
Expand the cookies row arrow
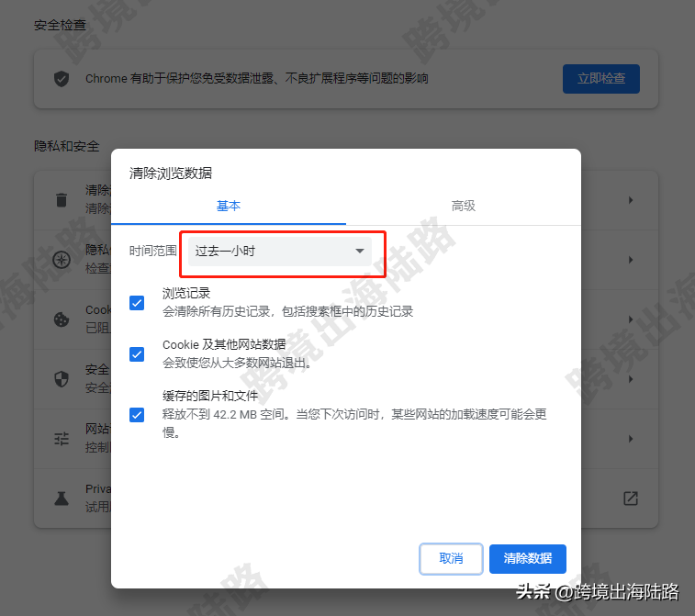[x=631, y=319]
